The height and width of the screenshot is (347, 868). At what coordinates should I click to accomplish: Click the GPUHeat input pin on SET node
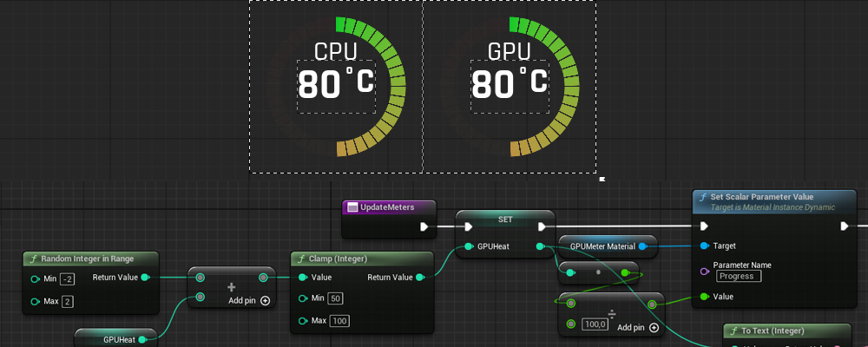click(x=470, y=247)
